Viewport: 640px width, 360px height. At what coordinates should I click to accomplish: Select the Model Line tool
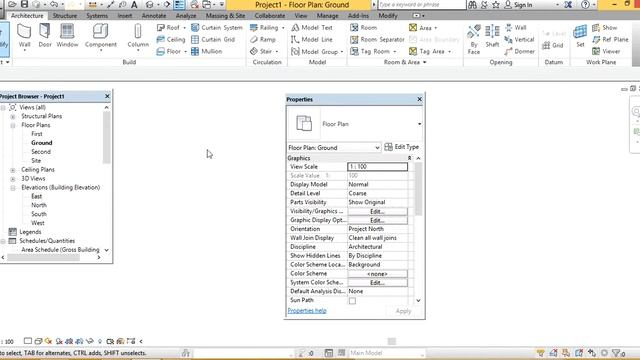[x=312, y=40]
